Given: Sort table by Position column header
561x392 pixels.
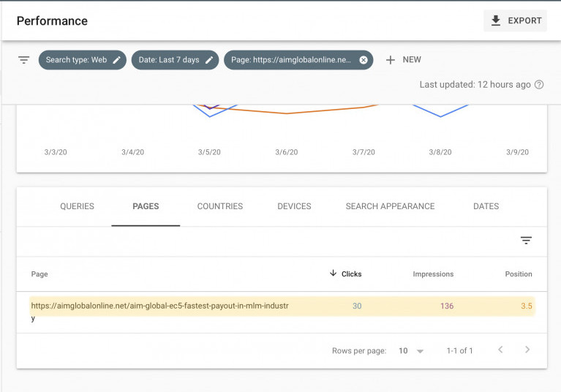Looking at the screenshot, I should (519, 274).
